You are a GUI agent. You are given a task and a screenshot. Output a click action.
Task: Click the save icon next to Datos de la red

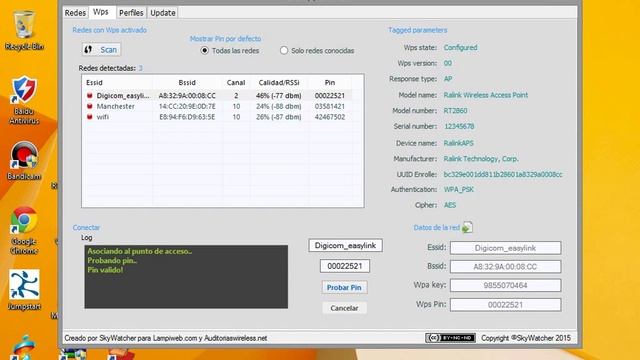click(467, 227)
